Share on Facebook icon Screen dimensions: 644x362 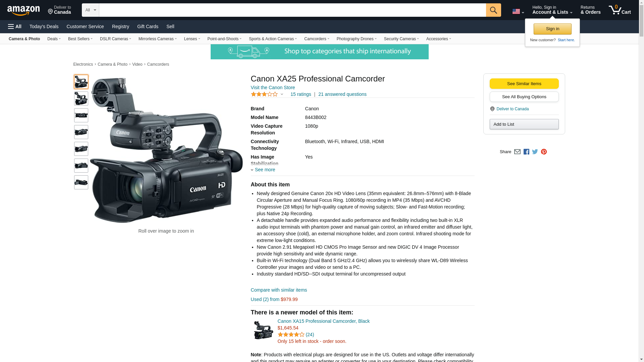point(526,152)
